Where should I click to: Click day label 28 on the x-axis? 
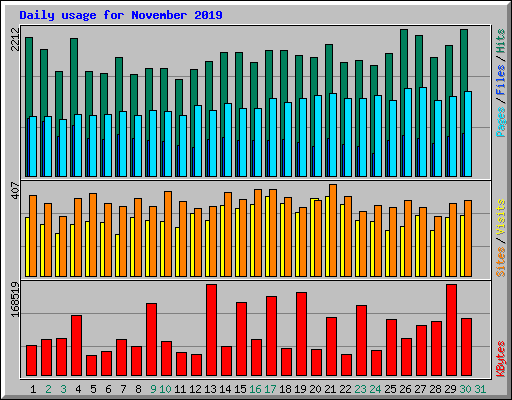coord(435,389)
